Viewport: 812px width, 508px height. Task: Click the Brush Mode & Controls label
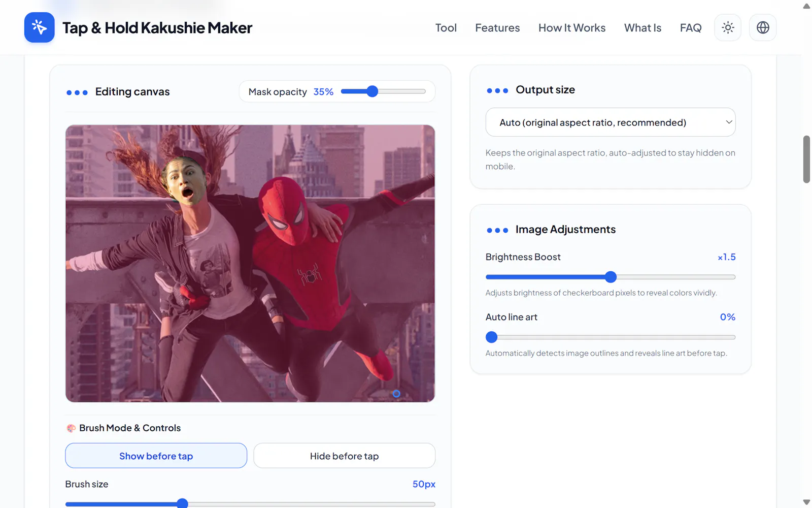pyautogui.click(x=130, y=428)
